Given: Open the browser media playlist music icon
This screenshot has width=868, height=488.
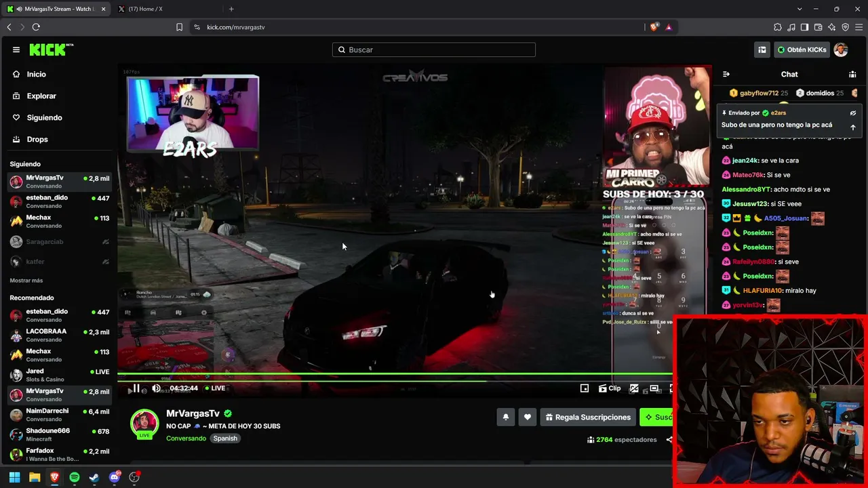Looking at the screenshot, I should (x=791, y=27).
